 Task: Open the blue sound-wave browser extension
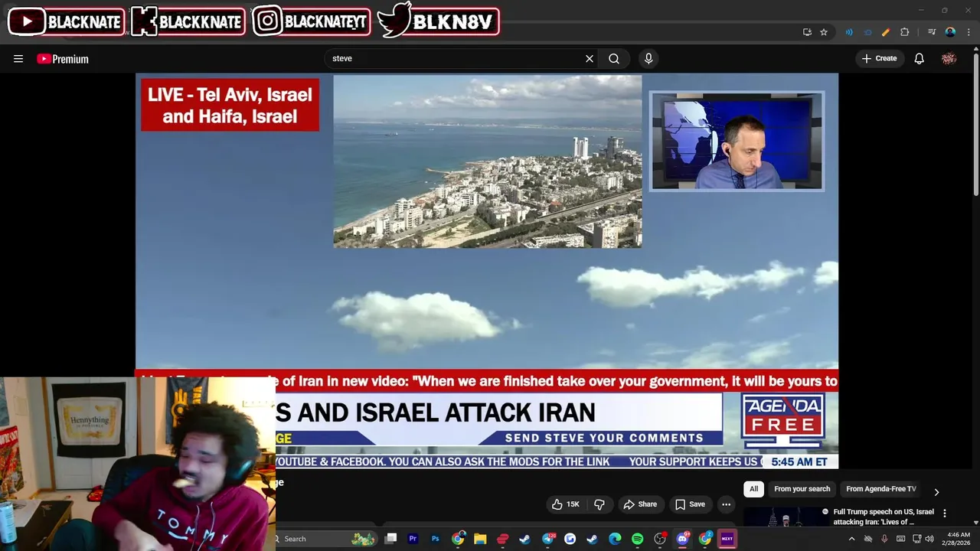coord(848,32)
